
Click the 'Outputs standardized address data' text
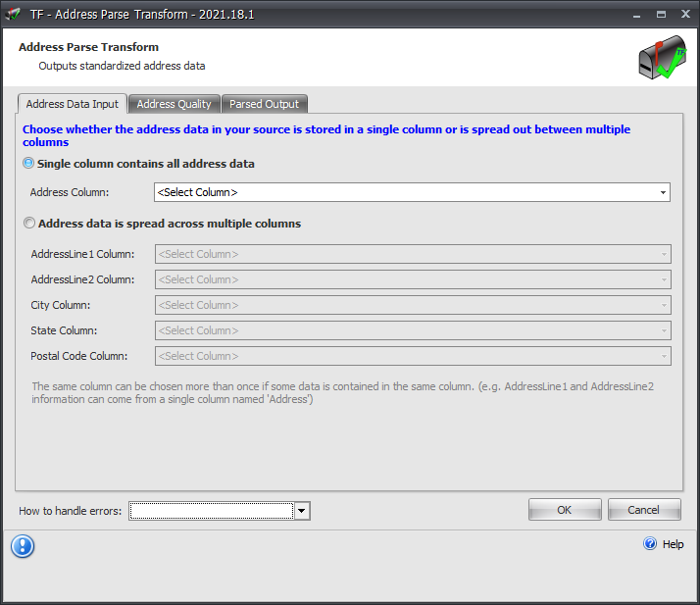pyautogui.click(x=122, y=66)
